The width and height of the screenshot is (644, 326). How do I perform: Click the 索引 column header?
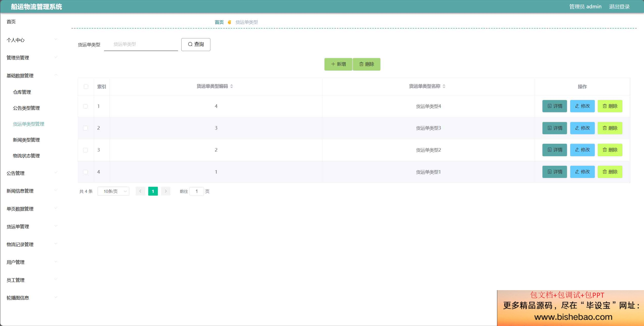102,87
